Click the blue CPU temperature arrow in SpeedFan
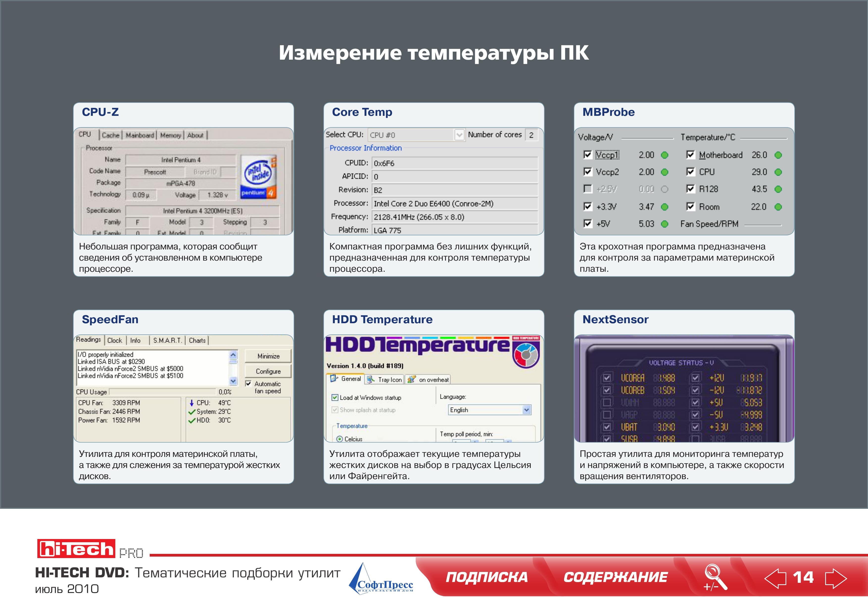Screen dimensions: 868x614 191,403
